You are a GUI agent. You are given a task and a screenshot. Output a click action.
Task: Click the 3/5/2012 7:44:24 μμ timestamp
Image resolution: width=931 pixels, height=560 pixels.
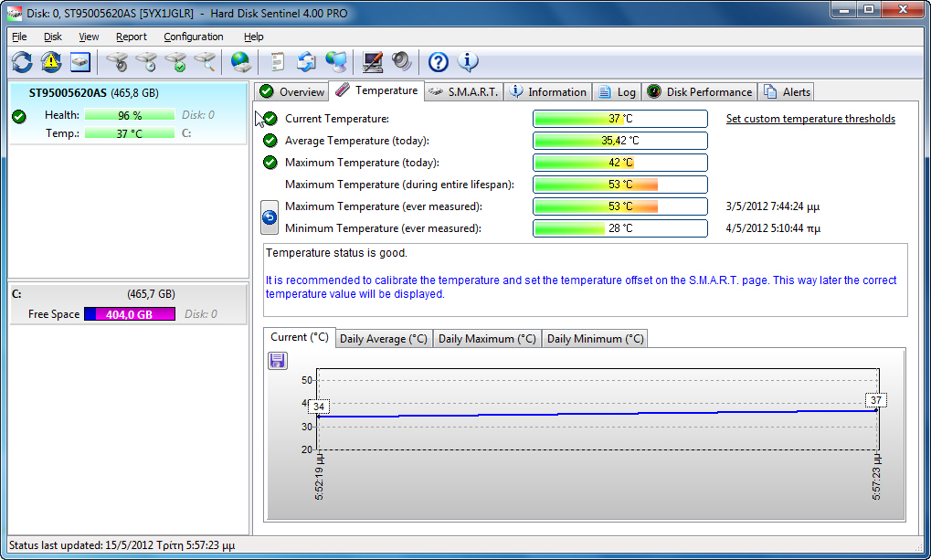point(772,206)
